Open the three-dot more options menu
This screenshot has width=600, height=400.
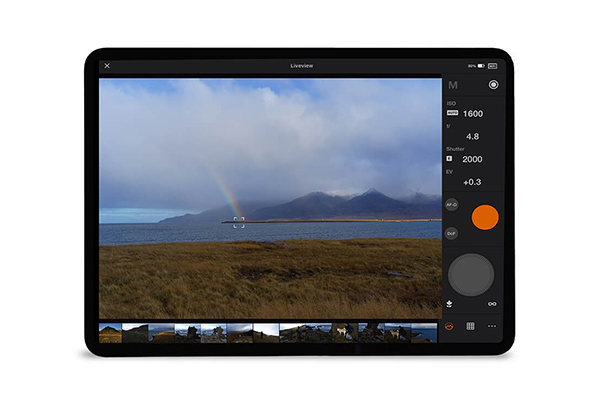coord(492,326)
